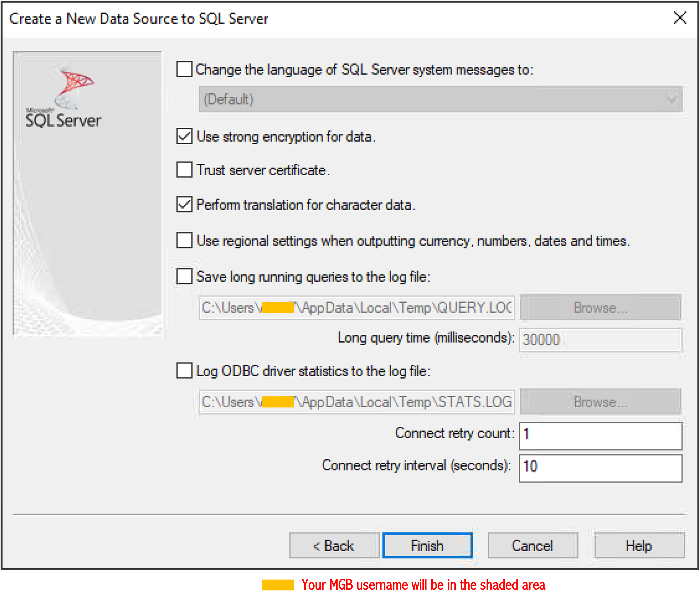The image size is (700, 604).
Task: Enable regional settings for currency and dates
Action: point(184,240)
